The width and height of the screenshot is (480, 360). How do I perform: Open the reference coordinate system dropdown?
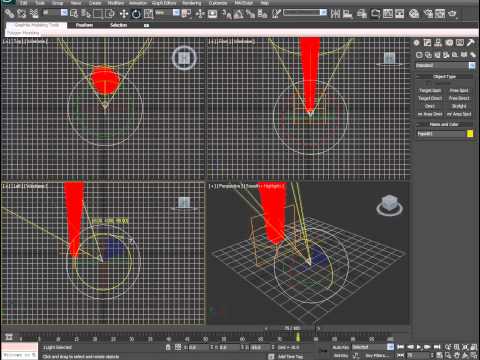pyautogui.click(x=176, y=13)
